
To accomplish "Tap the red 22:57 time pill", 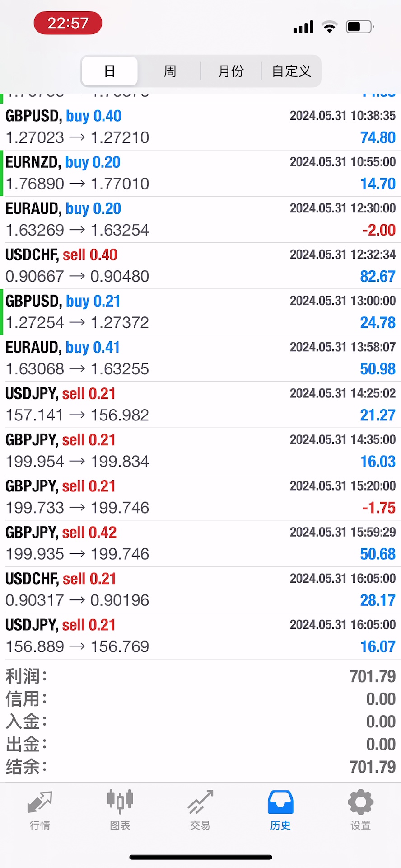I will click(68, 23).
